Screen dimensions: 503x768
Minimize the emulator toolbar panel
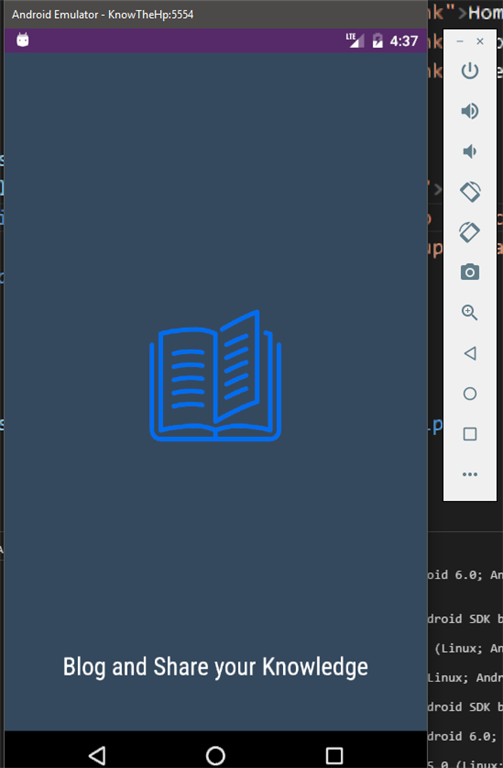coord(459,42)
